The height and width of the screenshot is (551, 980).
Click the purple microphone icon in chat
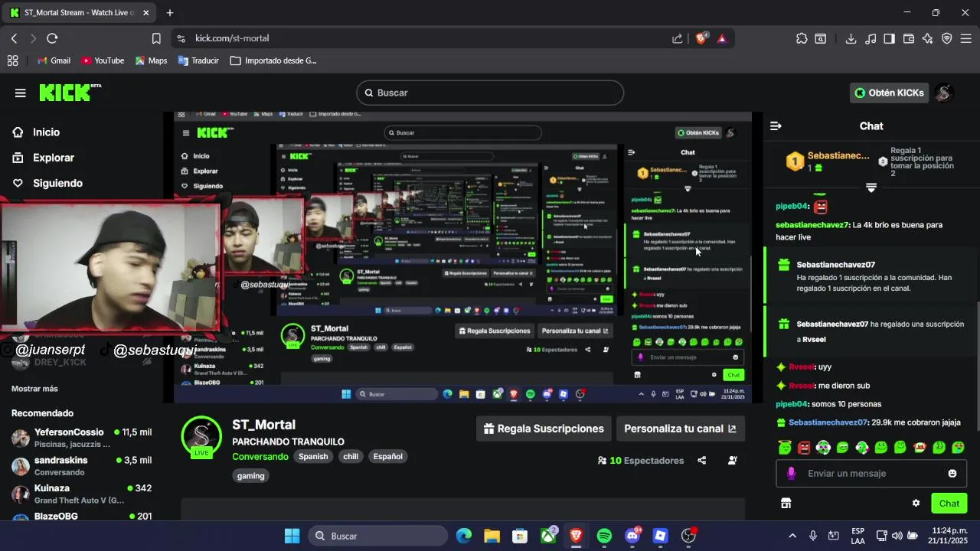point(792,473)
